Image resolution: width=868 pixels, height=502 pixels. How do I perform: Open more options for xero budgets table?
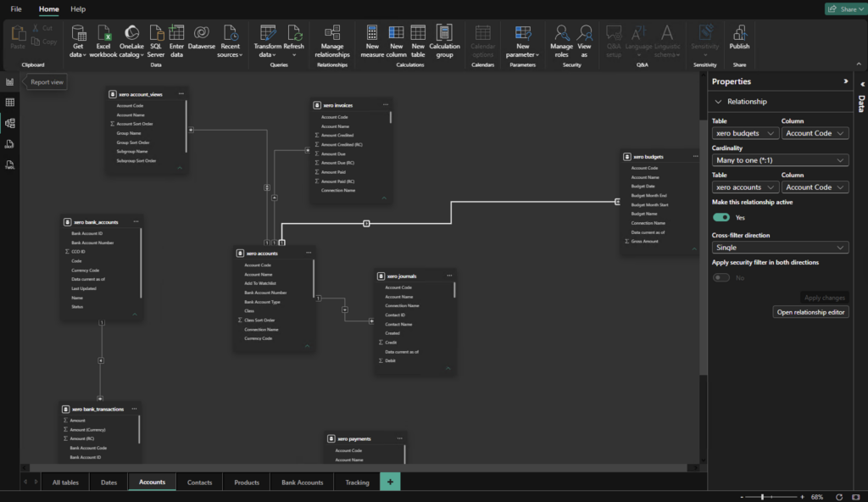695,156
